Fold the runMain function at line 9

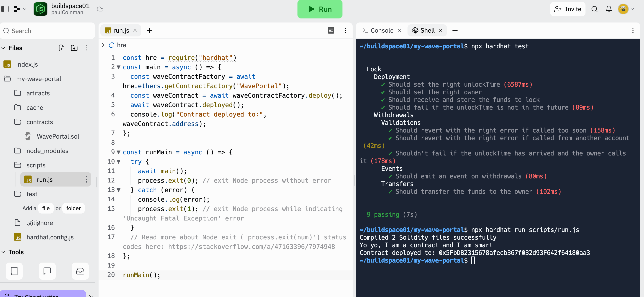click(119, 152)
